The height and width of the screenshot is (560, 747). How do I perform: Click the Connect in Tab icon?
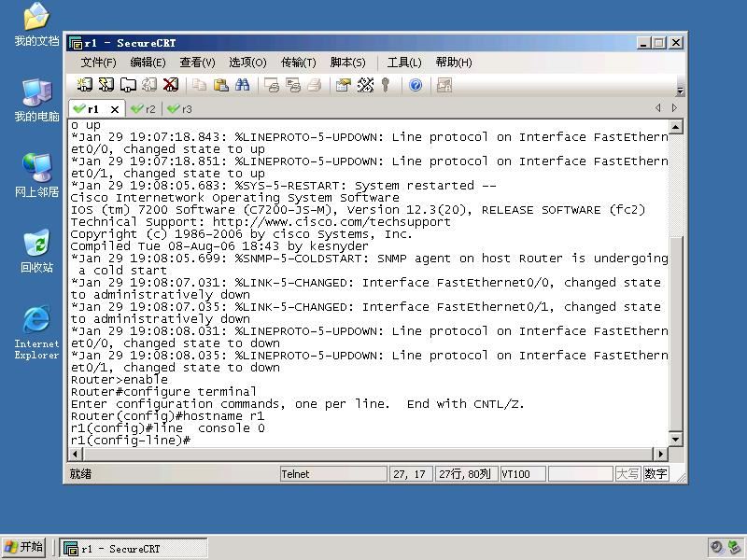coord(128,85)
